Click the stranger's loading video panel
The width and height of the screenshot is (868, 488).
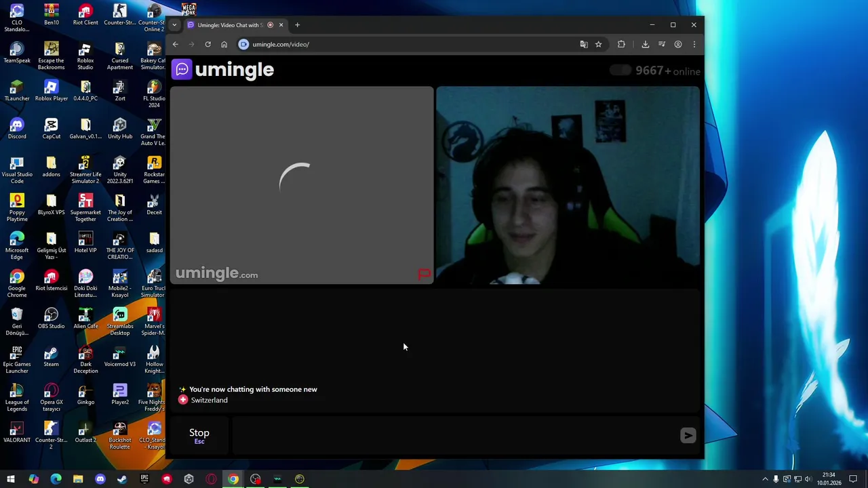(302, 185)
